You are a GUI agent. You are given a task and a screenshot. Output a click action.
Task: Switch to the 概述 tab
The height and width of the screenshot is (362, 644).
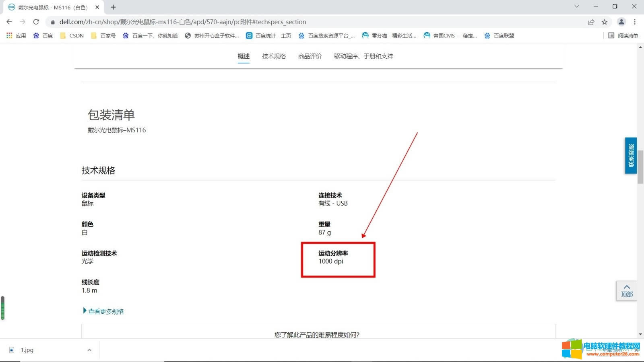[x=244, y=56]
